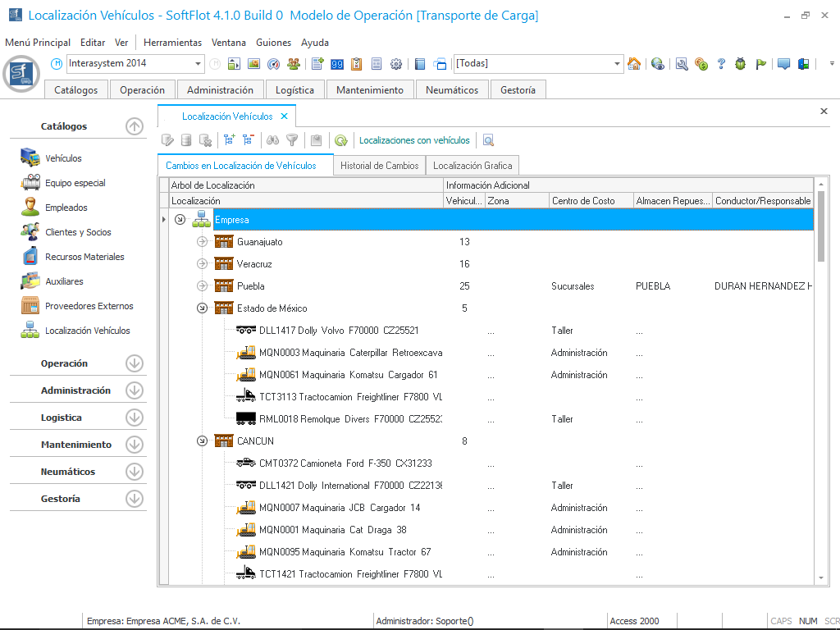Click the home icon in main toolbar
The image size is (840, 630).
[634, 64]
